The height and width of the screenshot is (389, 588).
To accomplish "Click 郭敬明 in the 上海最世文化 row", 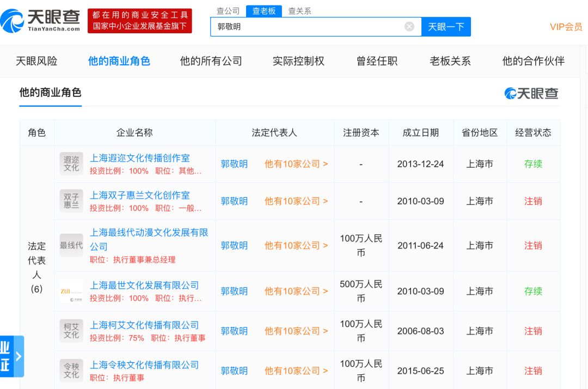I will tap(234, 291).
